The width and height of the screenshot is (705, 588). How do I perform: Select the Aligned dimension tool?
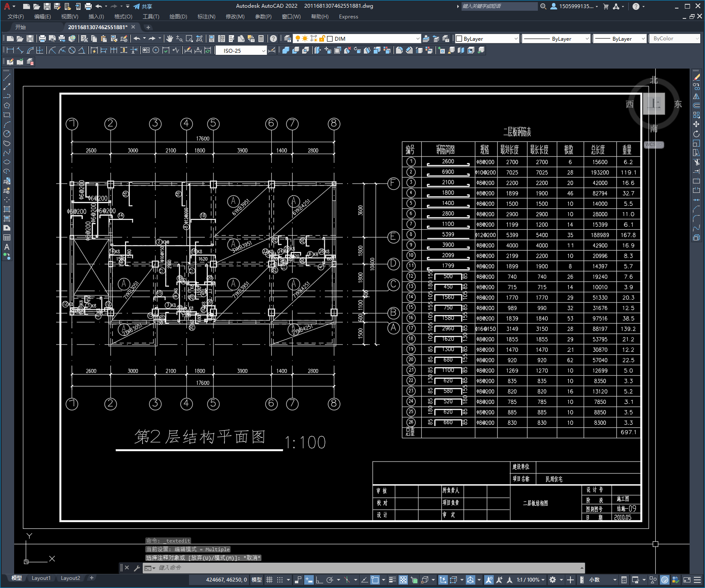click(x=20, y=50)
